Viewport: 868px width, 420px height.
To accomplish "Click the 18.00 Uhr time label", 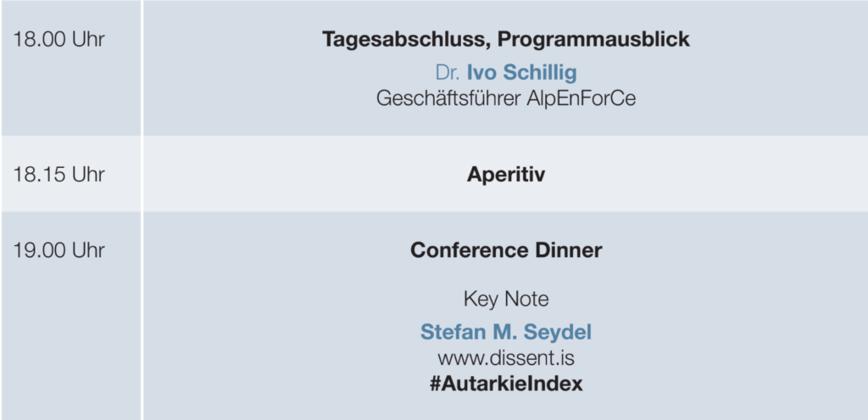I will pos(59,40).
